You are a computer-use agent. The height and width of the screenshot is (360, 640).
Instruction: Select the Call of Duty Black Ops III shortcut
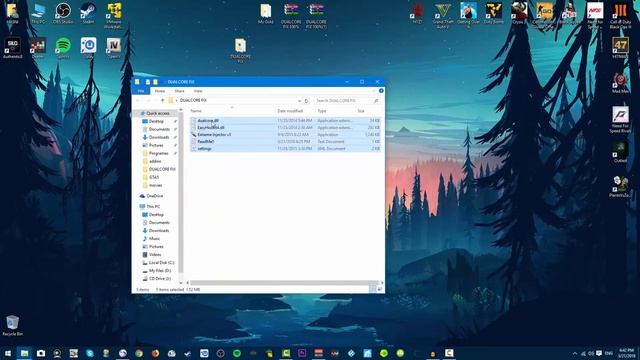click(620, 16)
